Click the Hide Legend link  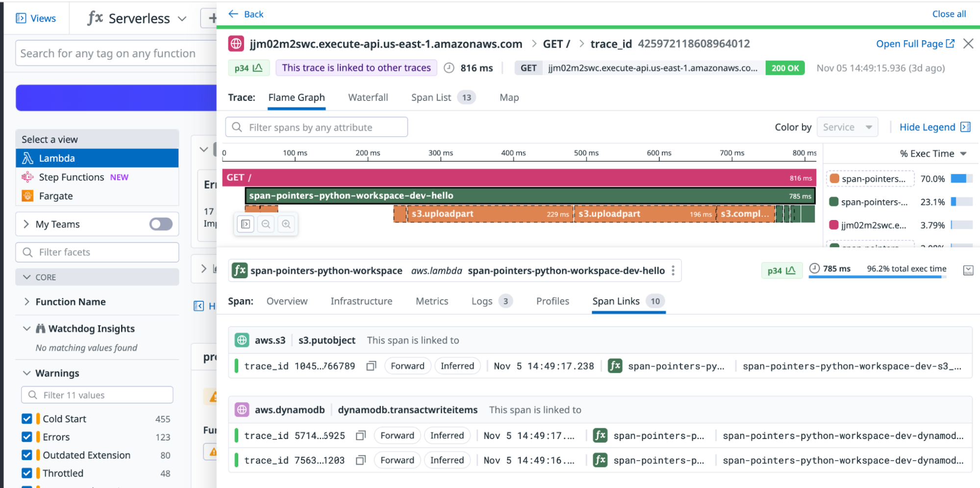pyautogui.click(x=928, y=127)
